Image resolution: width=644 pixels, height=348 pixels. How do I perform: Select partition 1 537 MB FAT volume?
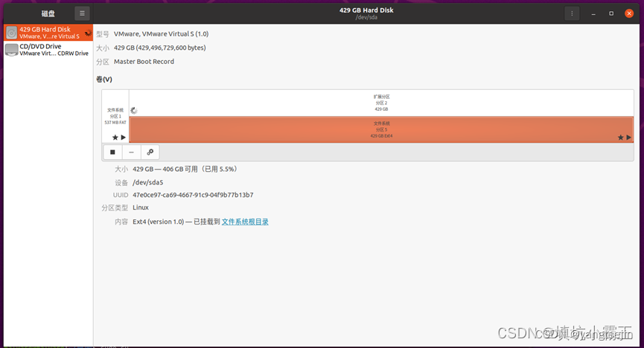tap(115, 116)
